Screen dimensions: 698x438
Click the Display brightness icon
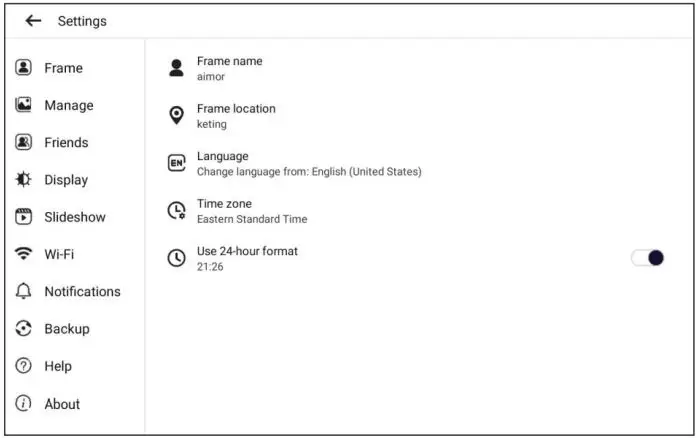coord(24,180)
